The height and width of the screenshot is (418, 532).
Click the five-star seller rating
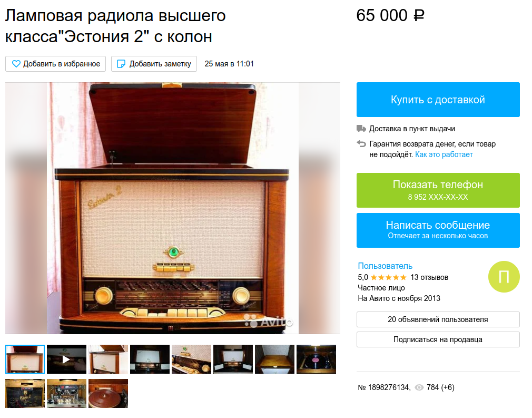tap(389, 277)
